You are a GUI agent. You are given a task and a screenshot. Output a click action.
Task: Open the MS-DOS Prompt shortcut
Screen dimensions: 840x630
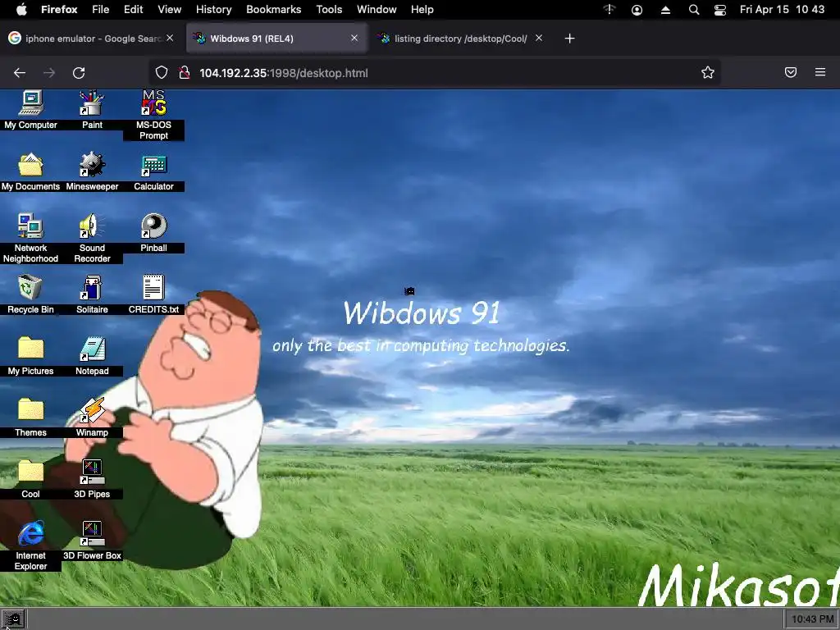pyautogui.click(x=153, y=115)
